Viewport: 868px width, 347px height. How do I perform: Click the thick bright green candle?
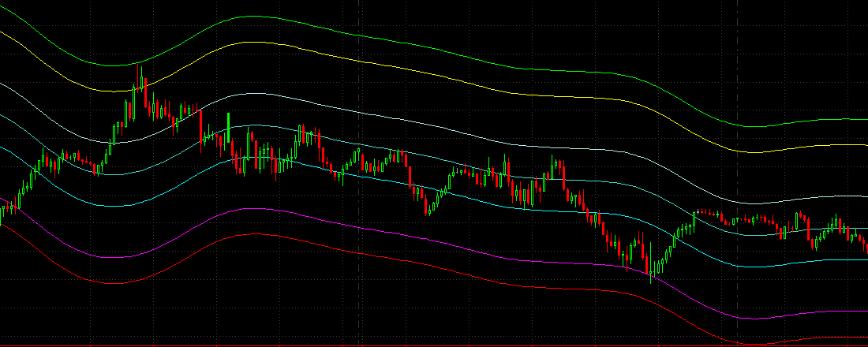click(x=229, y=127)
